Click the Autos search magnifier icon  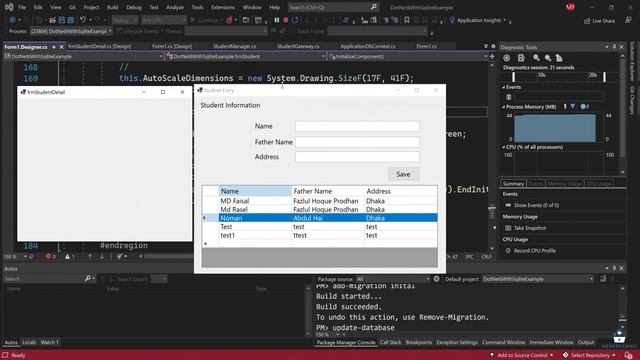pos(88,279)
